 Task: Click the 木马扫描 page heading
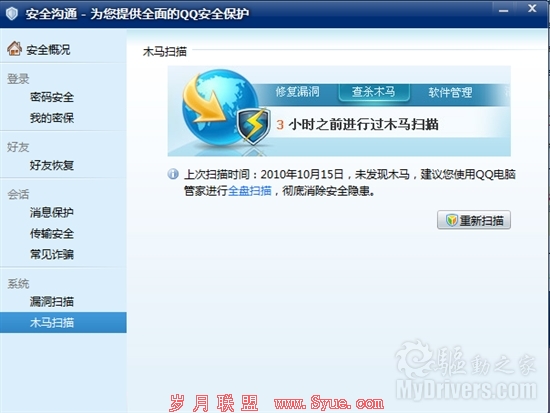coord(165,52)
